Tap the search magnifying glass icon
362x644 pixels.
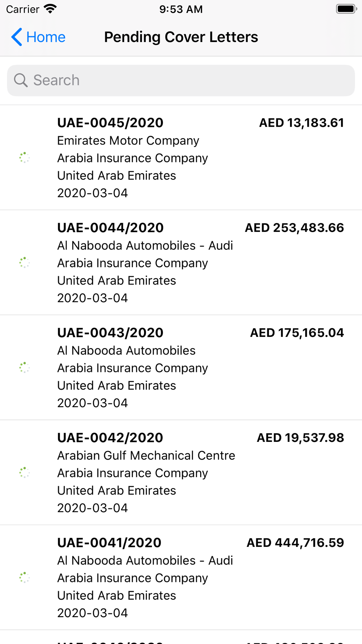21,80
